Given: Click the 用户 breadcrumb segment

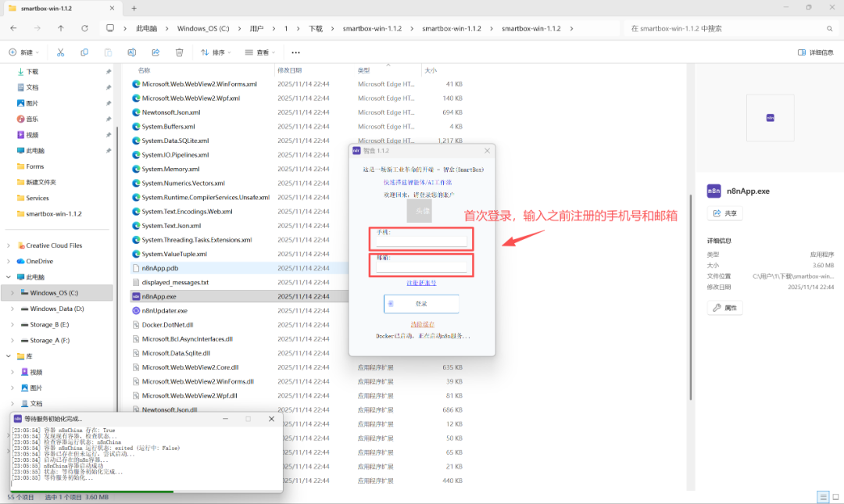Looking at the screenshot, I should 257,29.
